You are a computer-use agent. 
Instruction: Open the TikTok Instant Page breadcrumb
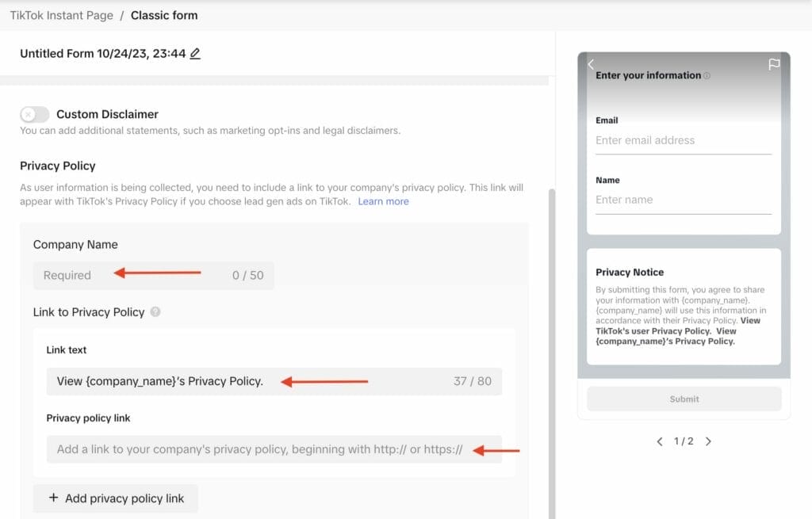(x=60, y=15)
